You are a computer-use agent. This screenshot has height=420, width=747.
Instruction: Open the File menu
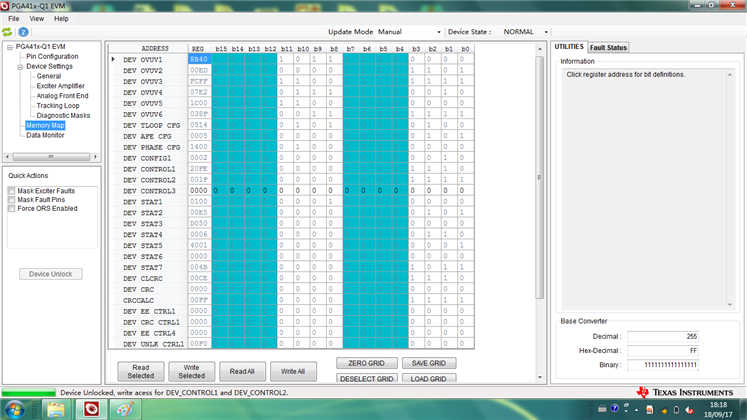click(13, 19)
